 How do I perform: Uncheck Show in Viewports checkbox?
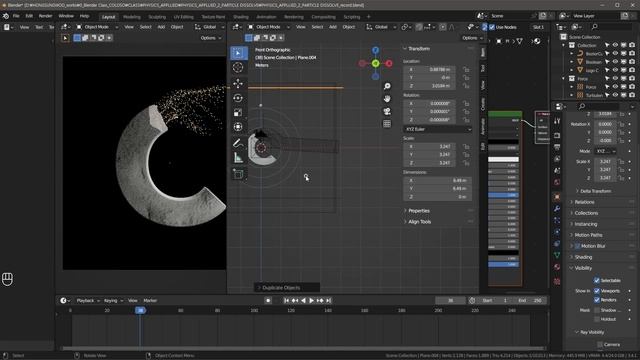tap(597, 291)
